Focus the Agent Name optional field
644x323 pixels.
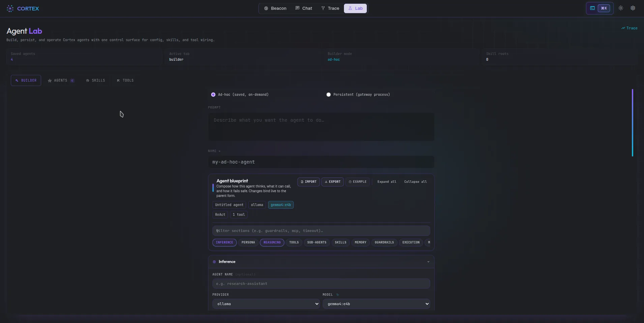[321, 284]
